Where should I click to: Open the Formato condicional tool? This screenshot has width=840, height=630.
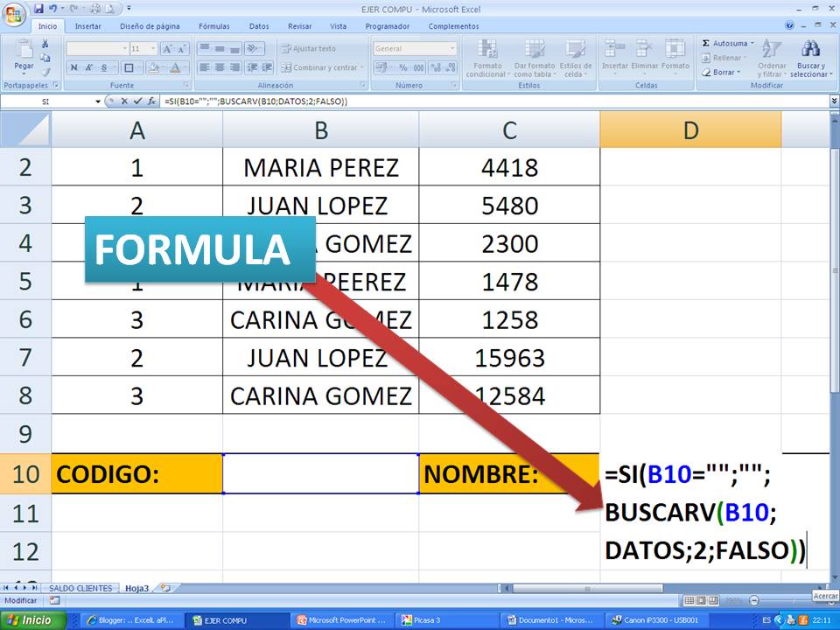pyautogui.click(x=486, y=59)
